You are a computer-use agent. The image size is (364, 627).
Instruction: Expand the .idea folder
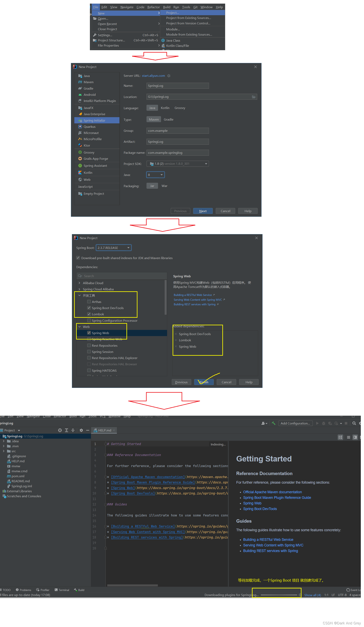3,441
